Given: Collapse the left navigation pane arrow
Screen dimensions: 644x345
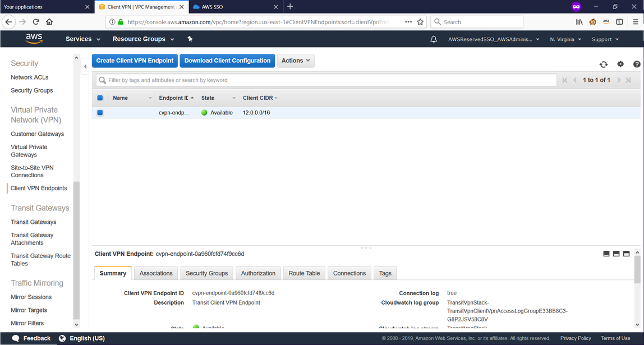Looking at the screenshot, I should 85,67.
